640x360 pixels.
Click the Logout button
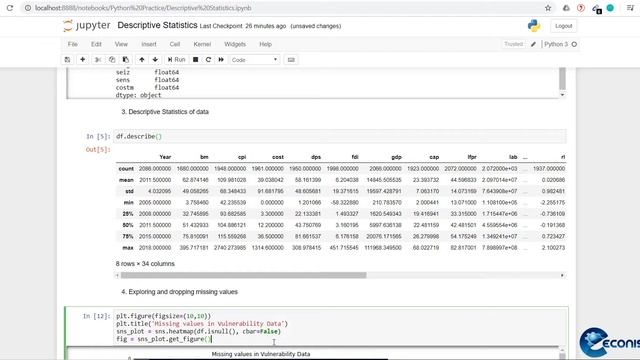564,26
